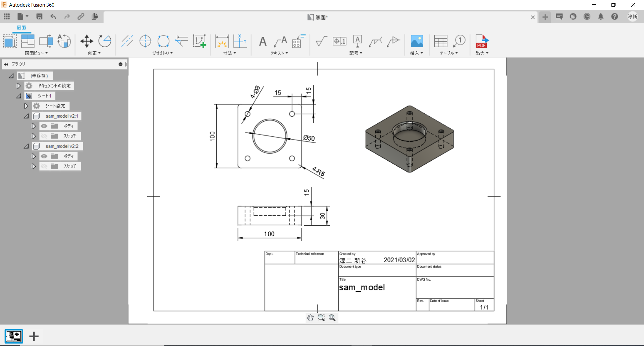The height and width of the screenshot is (346, 644).
Task: Click the Table tool icon
Action: (x=440, y=41)
